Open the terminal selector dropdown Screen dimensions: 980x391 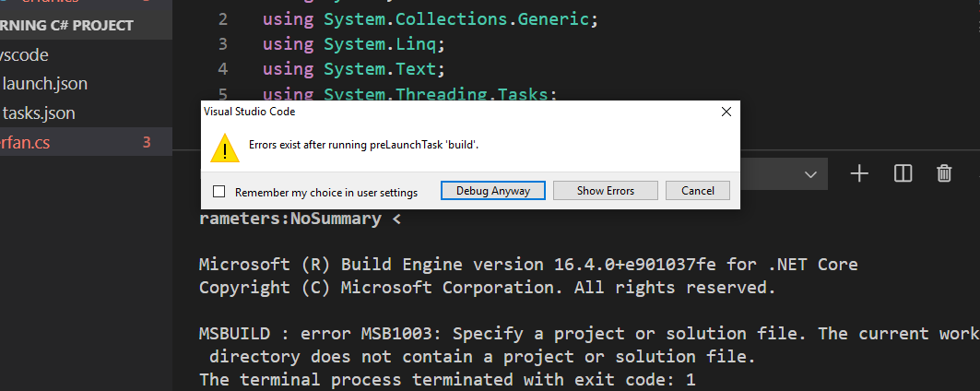810,174
